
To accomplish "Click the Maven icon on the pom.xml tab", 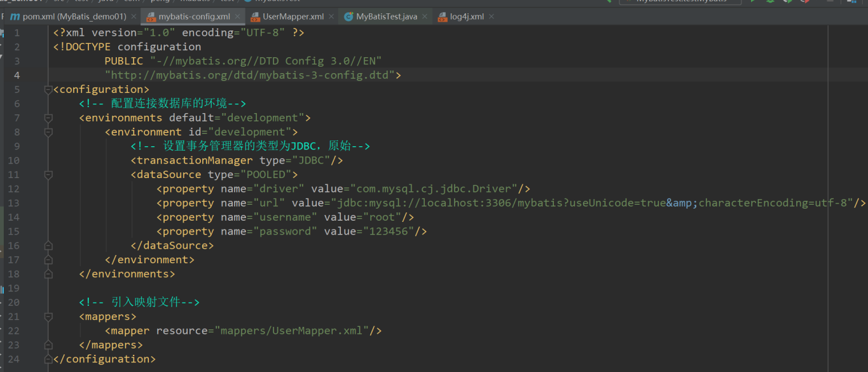I will (15, 17).
